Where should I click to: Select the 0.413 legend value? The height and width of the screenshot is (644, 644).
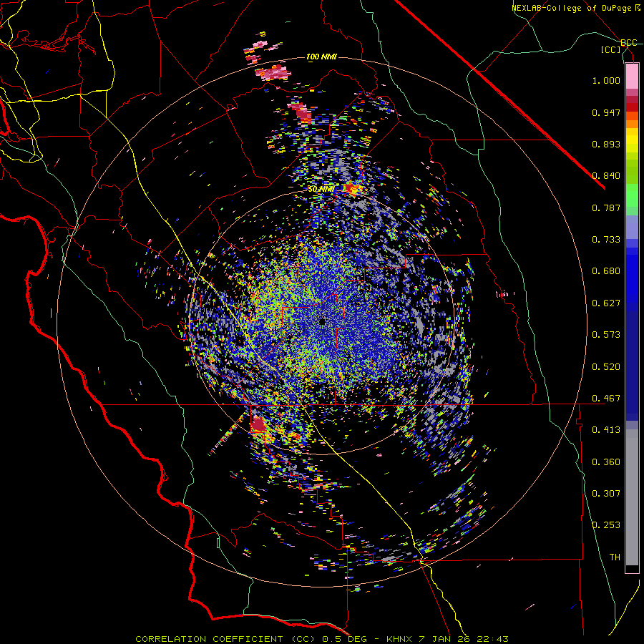[x=606, y=430]
